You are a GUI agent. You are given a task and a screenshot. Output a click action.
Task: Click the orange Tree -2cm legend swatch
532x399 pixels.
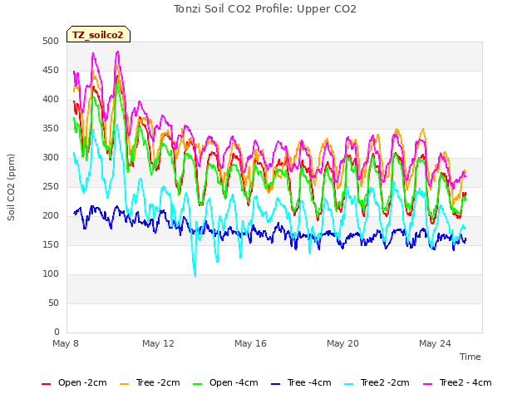(x=125, y=384)
